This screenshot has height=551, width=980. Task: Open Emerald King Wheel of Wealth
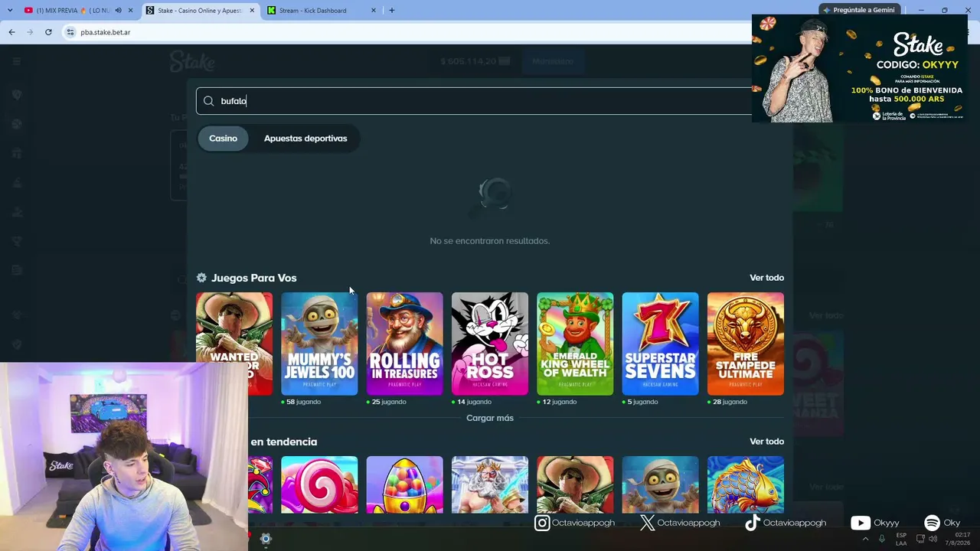coord(575,344)
